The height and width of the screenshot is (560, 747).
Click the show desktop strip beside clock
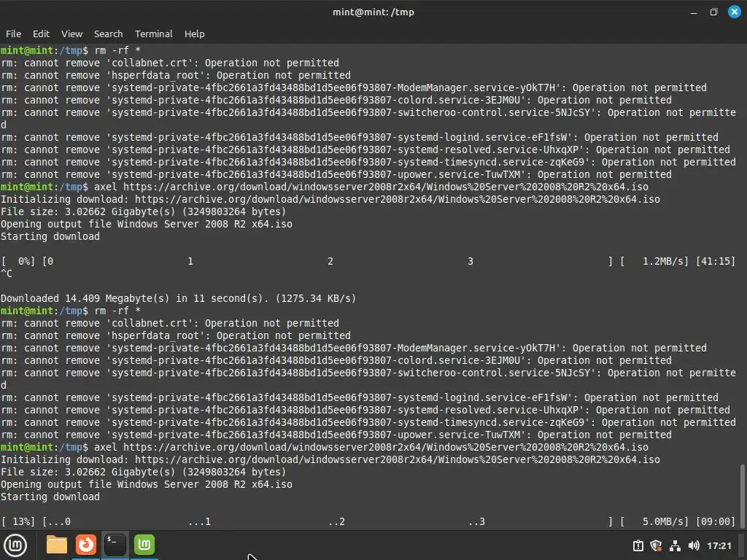point(742,545)
